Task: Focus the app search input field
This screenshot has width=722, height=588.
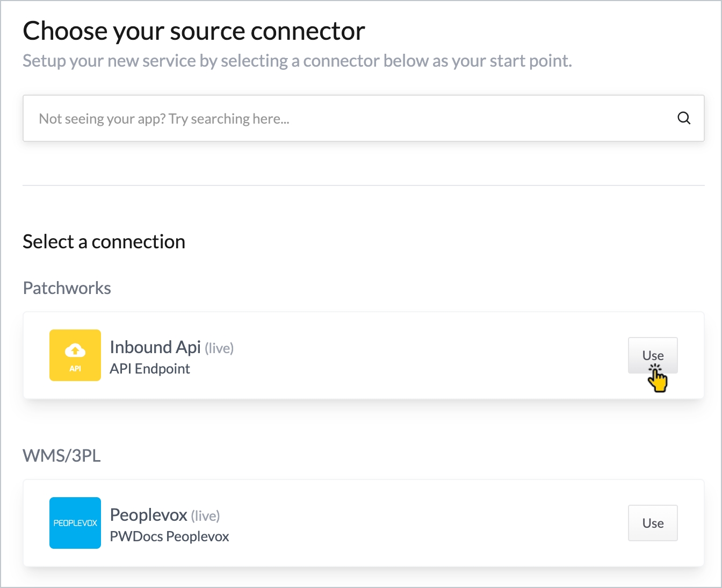Action: coord(344,119)
